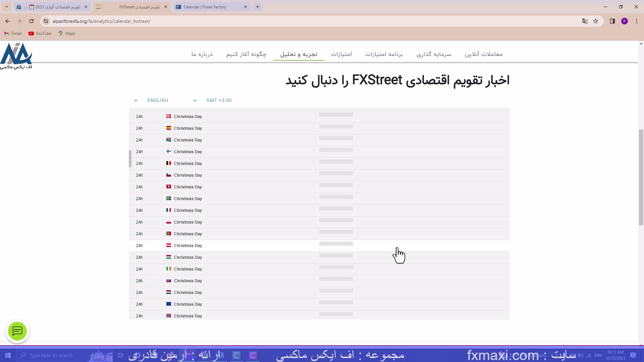The image size is (644, 362).
Task: Open the تجزیه و تحلیل menu item
Action: pos(299,54)
